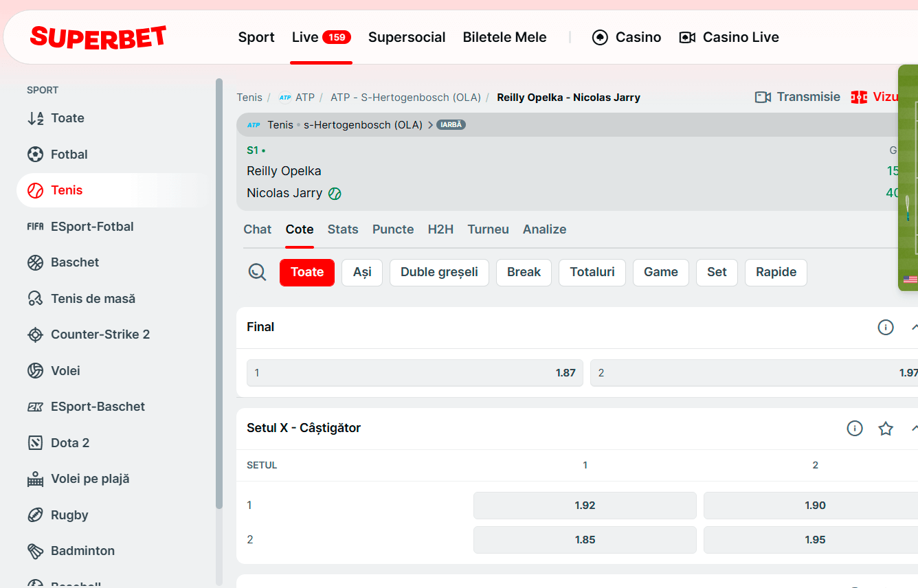Screen dimensions: 918x588
Task: Filter odds by Game
Action: [x=661, y=272]
